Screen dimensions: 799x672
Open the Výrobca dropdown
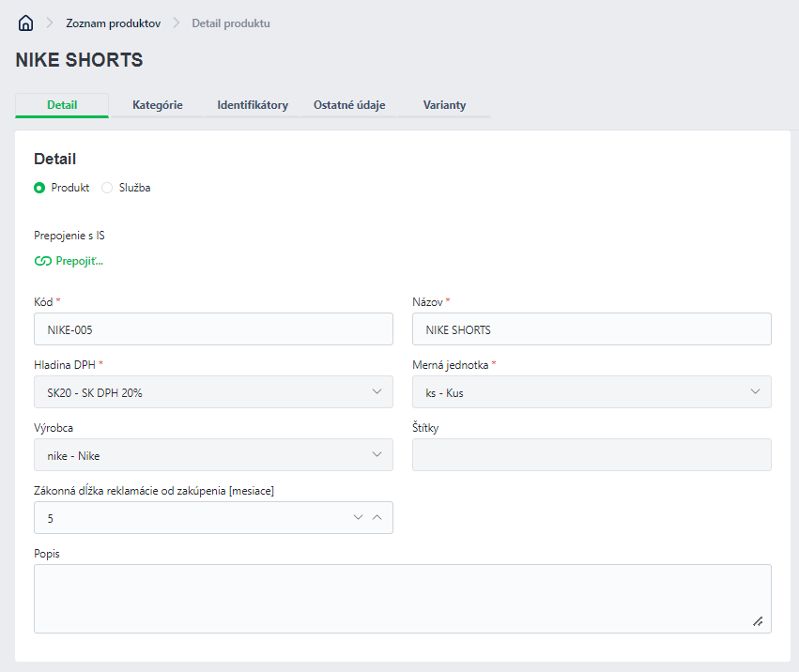click(x=213, y=454)
